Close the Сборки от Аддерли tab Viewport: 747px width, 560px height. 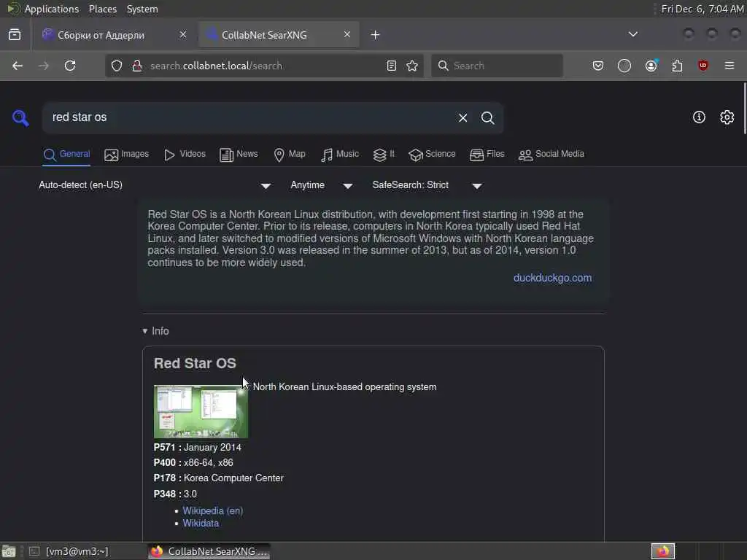click(183, 34)
